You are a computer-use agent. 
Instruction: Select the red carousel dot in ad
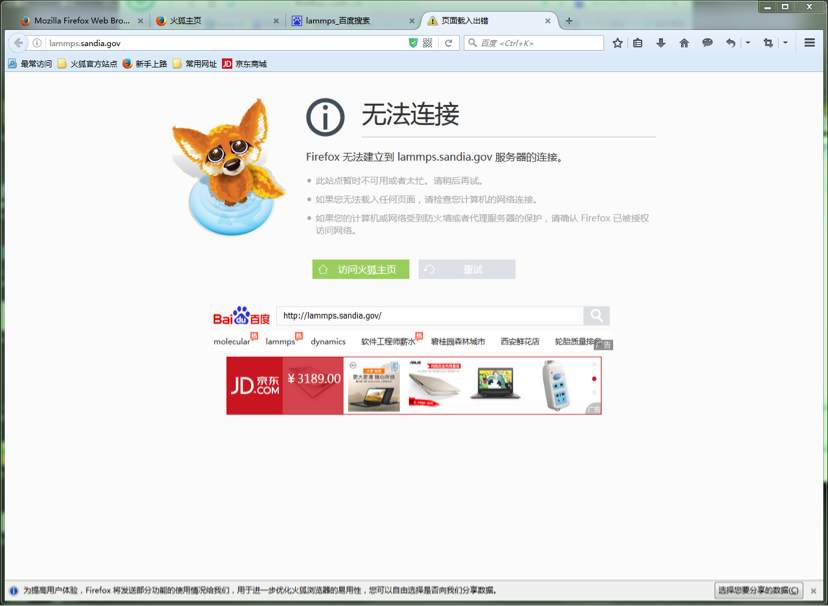[594, 378]
